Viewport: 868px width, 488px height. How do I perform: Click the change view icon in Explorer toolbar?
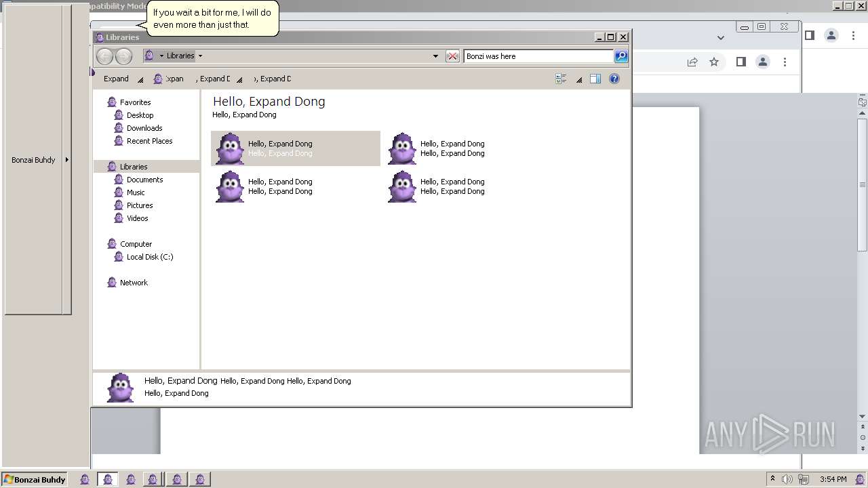coord(561,79)
